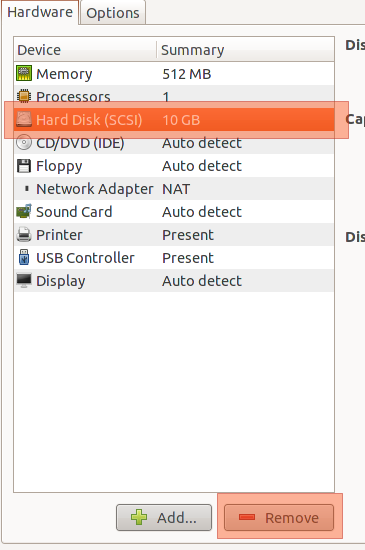Switch to the Options tab
Screen dimensions: 365x550
(x=113, y=13)
